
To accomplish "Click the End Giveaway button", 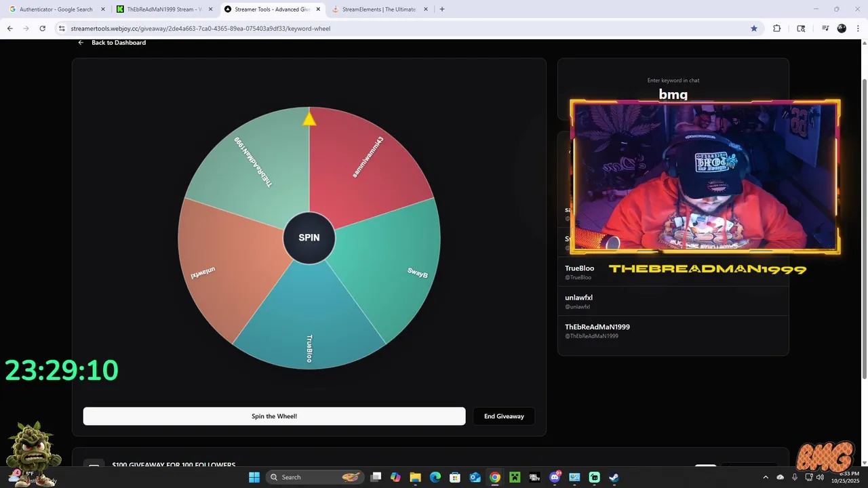I will point(504,416).
